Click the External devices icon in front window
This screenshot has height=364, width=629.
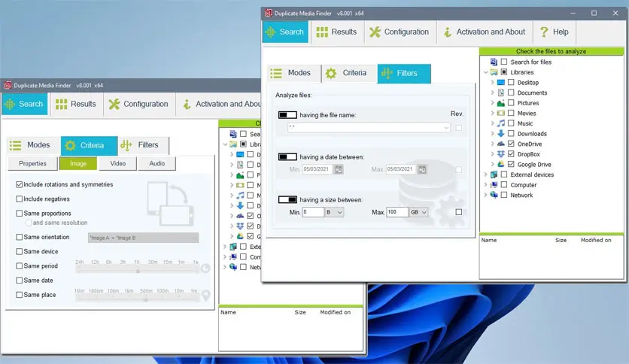pos(494,174)
